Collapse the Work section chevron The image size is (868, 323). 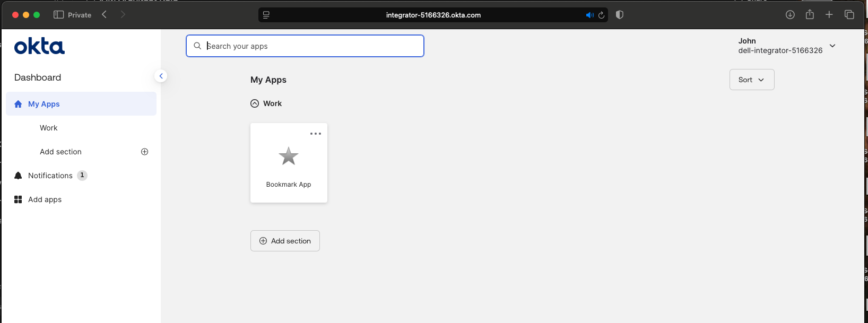255,103
